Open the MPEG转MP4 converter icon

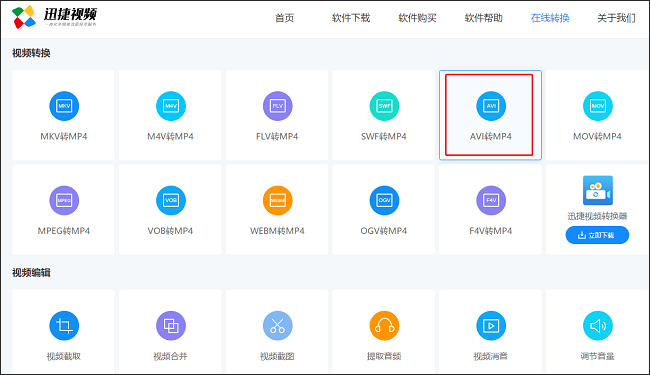64,201
